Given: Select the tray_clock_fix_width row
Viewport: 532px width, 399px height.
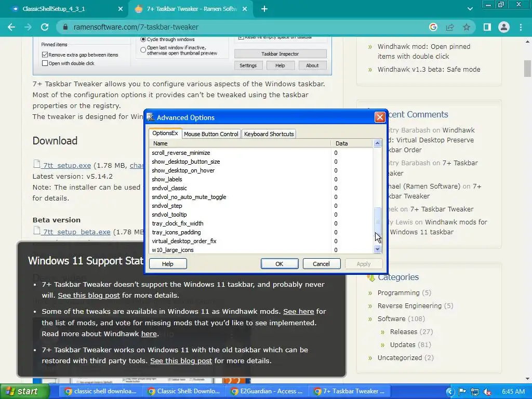Looking at the screenshot, I should 261,223.
